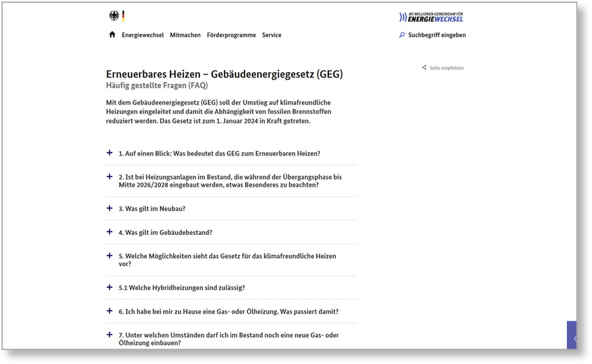Click the purple side tab at right edge
The width and height of the screenshot is (592, 364).
pyautogui.click(x=572, y=336)
